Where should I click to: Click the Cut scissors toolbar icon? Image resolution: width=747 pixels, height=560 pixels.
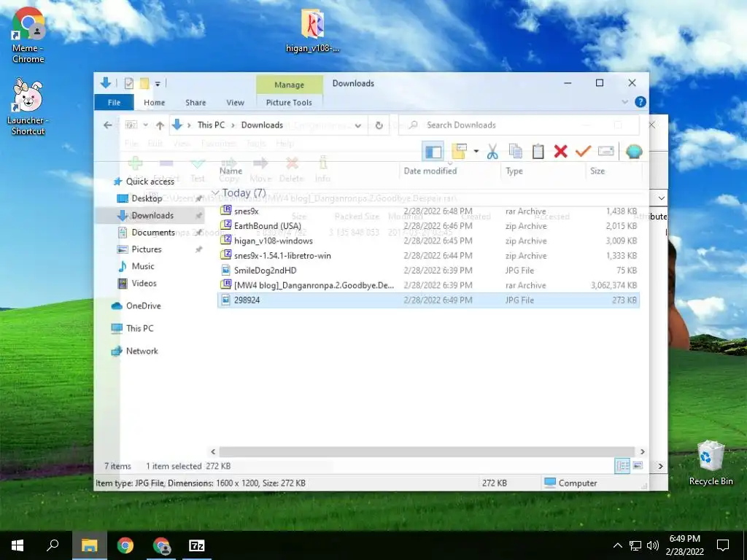point(492,152)
